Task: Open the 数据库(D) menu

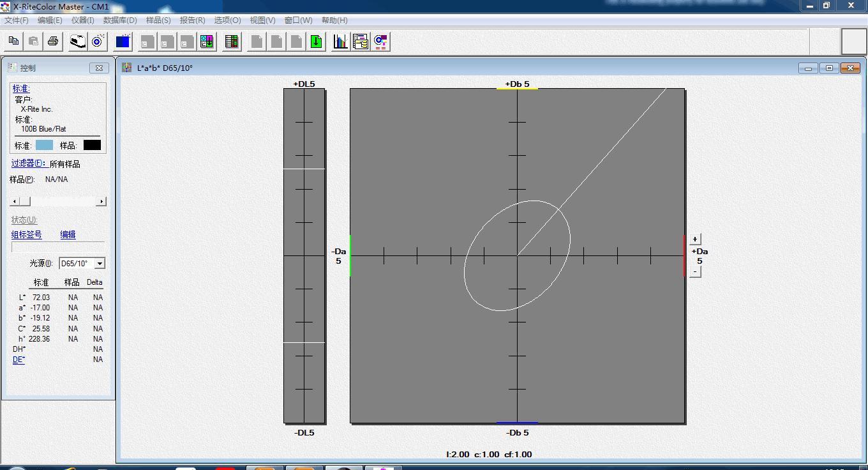Action: pyautogui.click(x=120, y=20)
